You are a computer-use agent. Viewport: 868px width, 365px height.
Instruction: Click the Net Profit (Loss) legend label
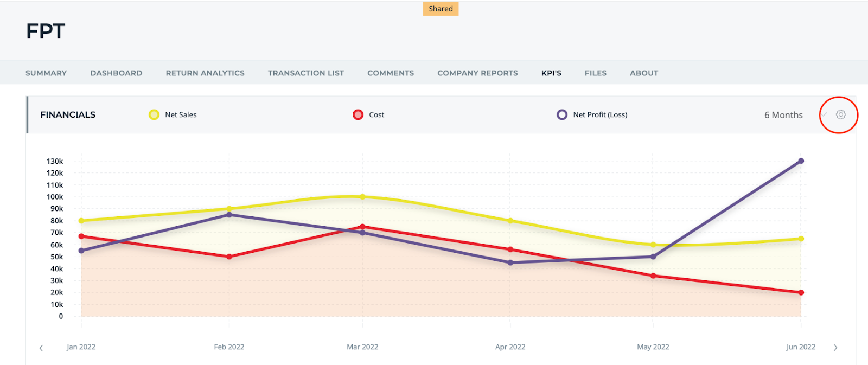click(x=600, y=114)
